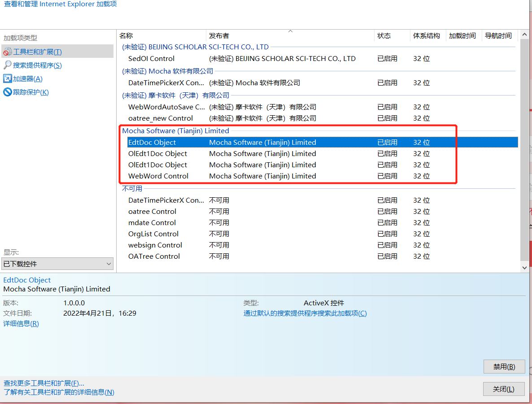This screenshot has width=532, height=404.
Task: Click the Tracking Protection blocked icon
Action: 8,92
